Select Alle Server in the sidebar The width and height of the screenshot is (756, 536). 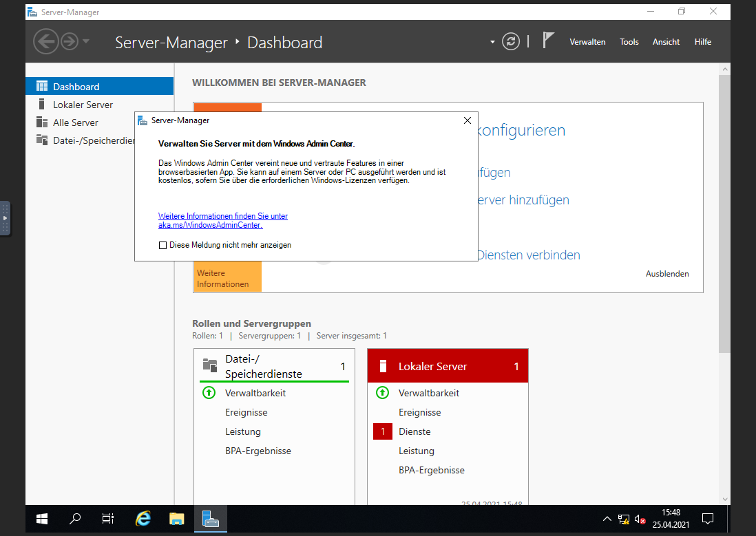click(x=100, y=122)
